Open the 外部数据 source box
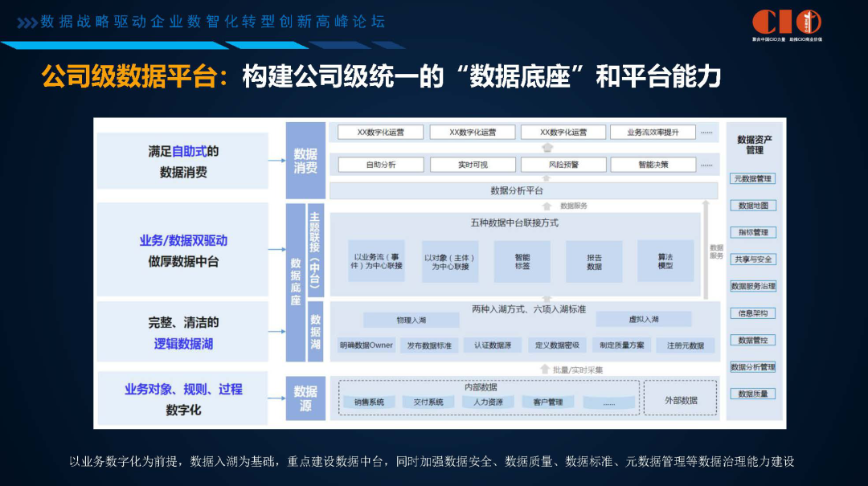The width and height of the screenshot is (868, 486). click(x=680, y=400)
